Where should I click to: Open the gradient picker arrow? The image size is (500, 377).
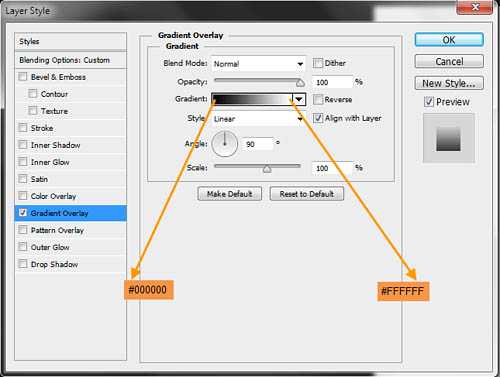click(299, 99)
